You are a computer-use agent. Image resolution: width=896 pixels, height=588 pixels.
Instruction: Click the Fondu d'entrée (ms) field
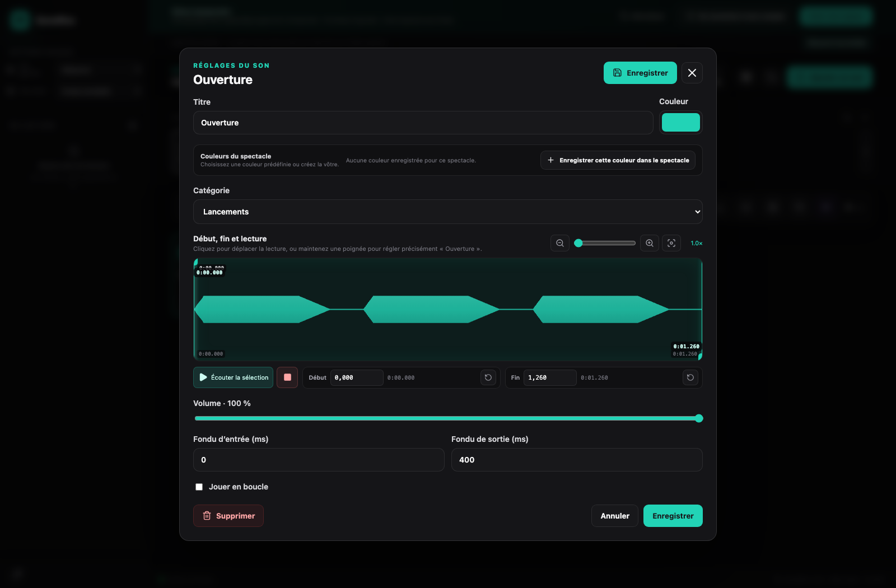pyautogui.click(x=319, y=460)
